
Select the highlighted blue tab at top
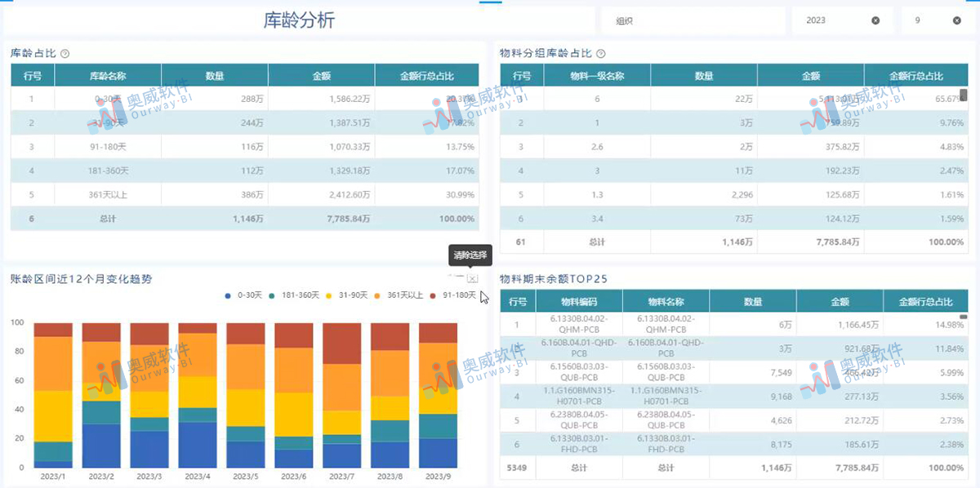click(490, 3)
